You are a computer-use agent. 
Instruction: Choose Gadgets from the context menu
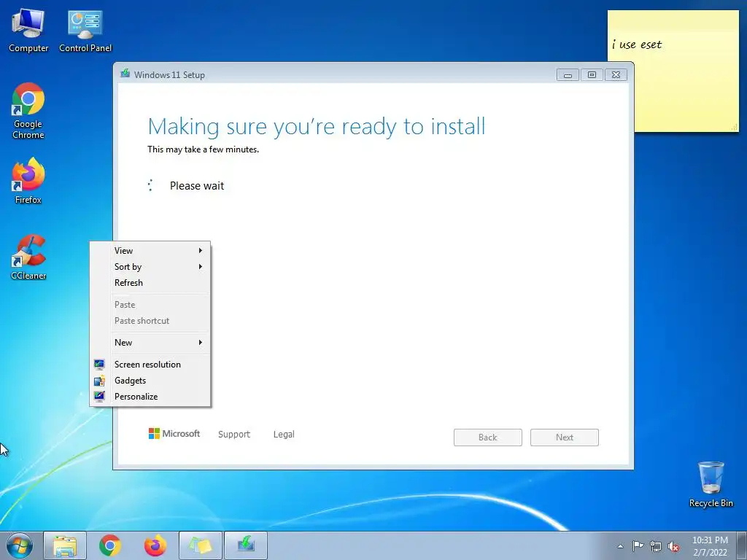click(150, 381)
